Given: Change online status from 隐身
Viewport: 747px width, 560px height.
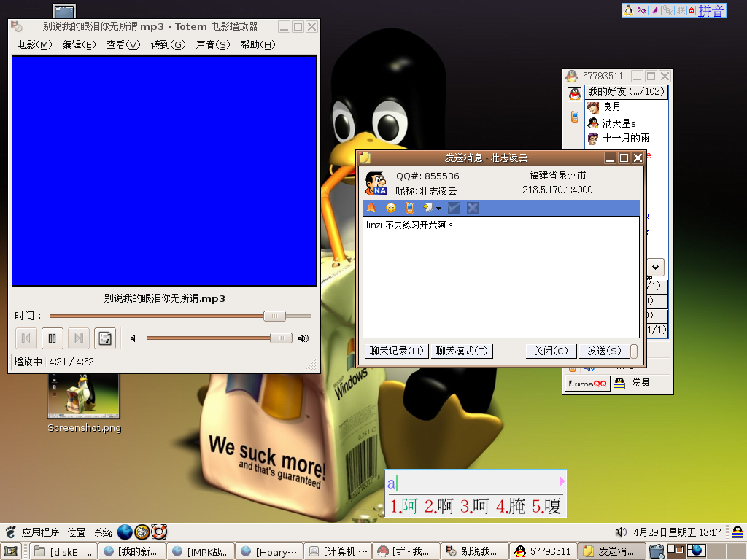Looking at the screenshot, I should [x=632, y=382].
